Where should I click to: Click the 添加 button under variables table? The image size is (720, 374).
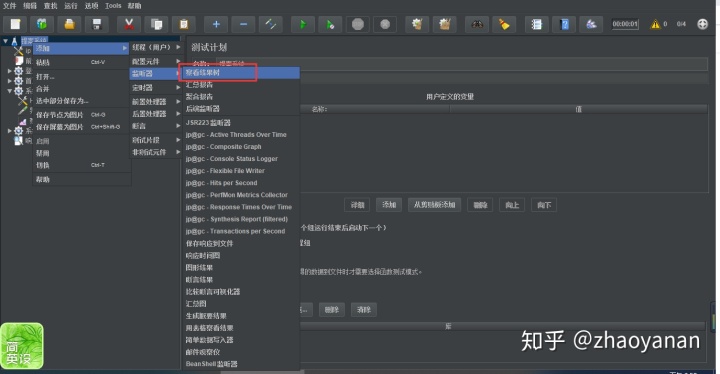pos(389,205)
